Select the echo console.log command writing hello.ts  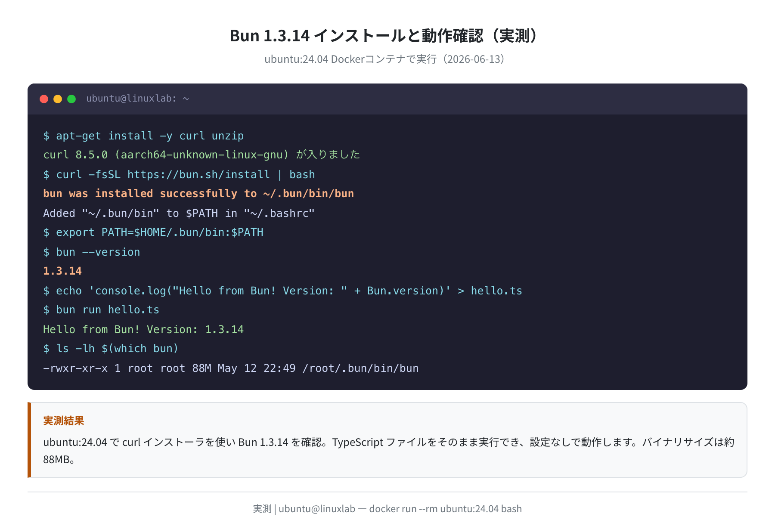click(x=282, y=291)
